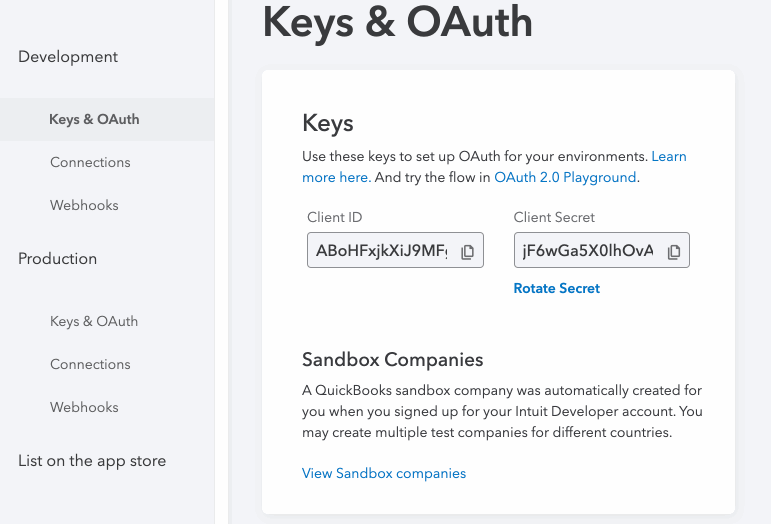
Task: Select the Production section header
Action: [58, 258]
